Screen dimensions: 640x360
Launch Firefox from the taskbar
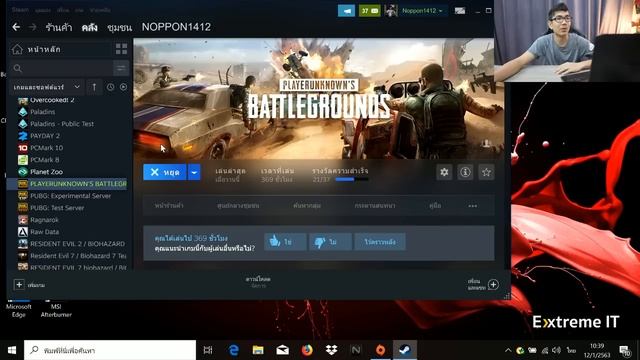pyautogui.click(x=307, y=350)
